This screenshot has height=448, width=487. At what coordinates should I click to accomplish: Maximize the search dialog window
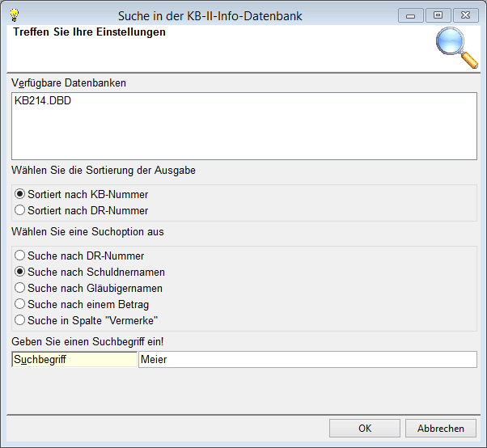pos(438,15)
